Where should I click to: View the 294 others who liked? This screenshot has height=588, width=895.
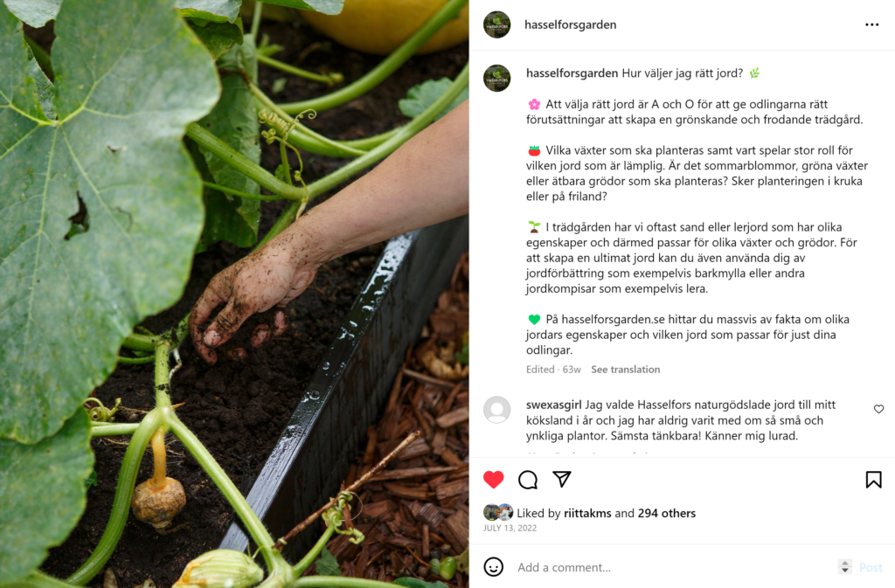pyautogui.click(x=667, y=513)
